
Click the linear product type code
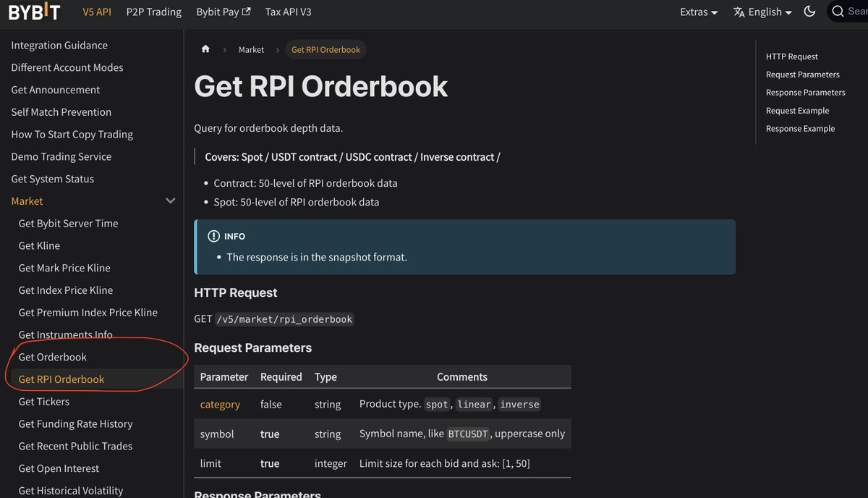click(475, 405)
